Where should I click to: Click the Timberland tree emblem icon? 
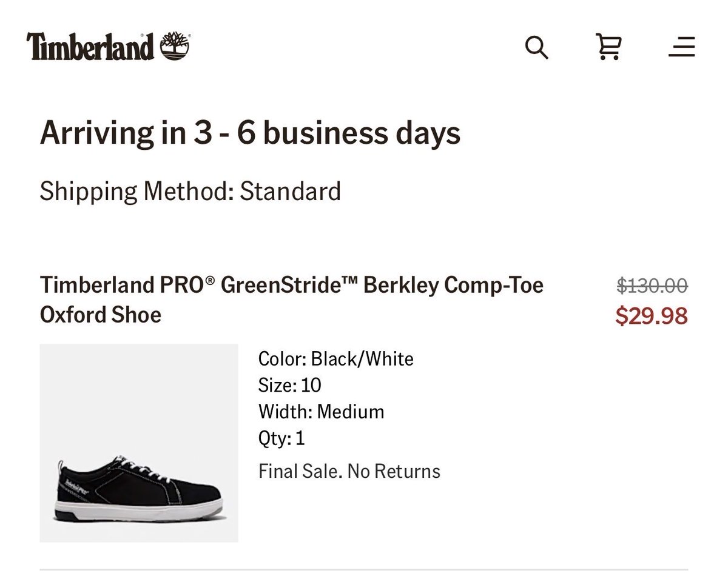tap(175, 47)
